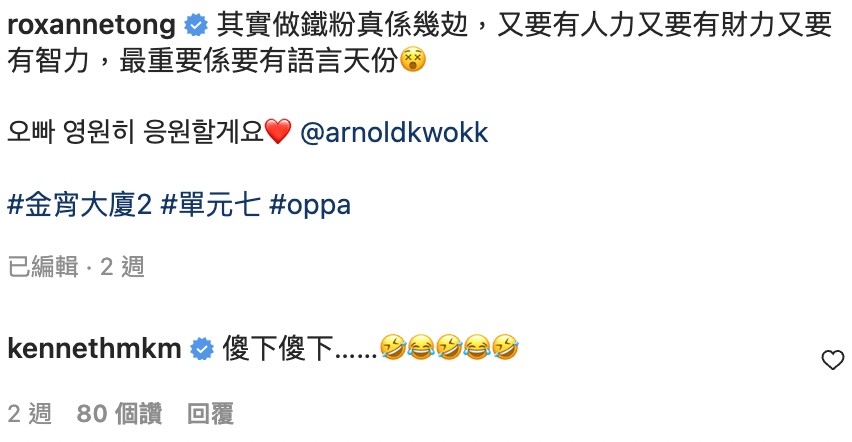Click the middle laughing emoji in the comment
852x442 pixels.
tap(449, 347)
